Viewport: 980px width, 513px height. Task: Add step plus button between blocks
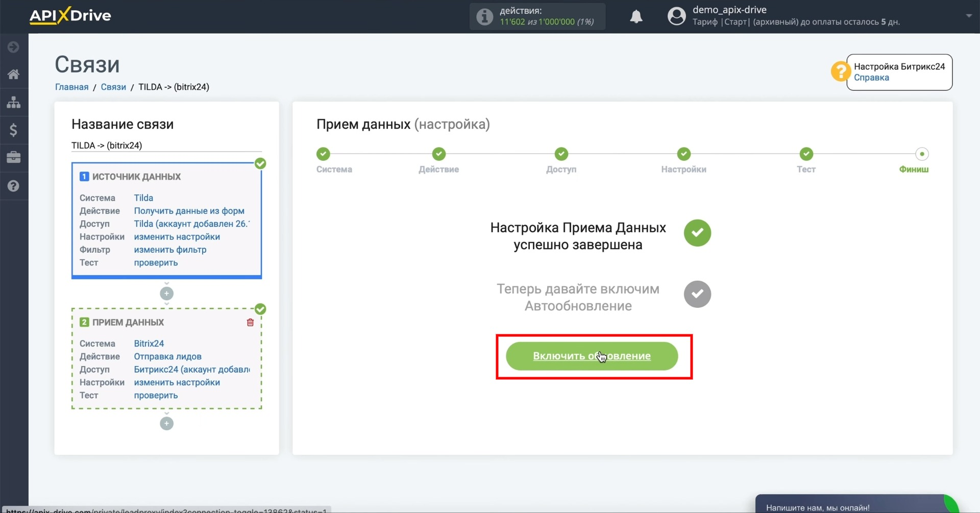(166, 294)
